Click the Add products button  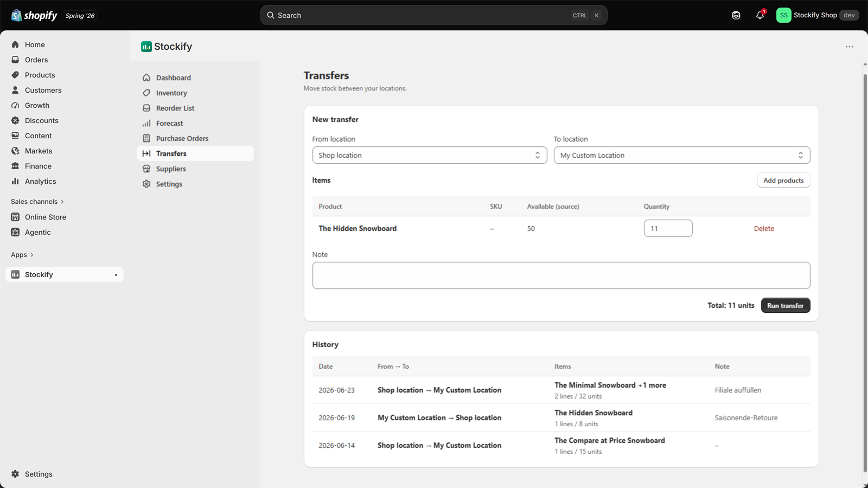[783, 181]
